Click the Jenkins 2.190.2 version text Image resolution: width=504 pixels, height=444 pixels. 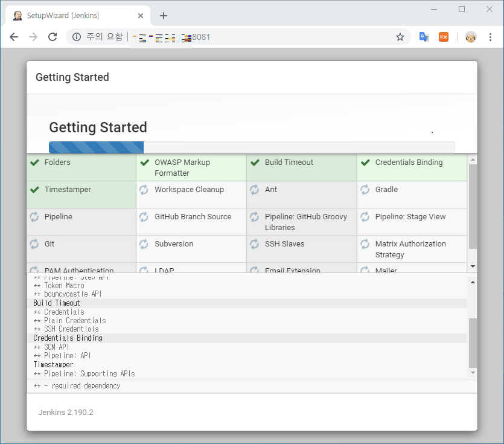coord(66,413)
